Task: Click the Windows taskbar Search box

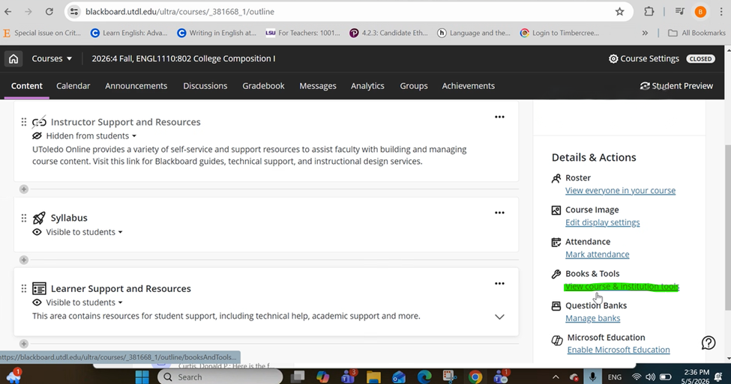Action: [220, 377]
